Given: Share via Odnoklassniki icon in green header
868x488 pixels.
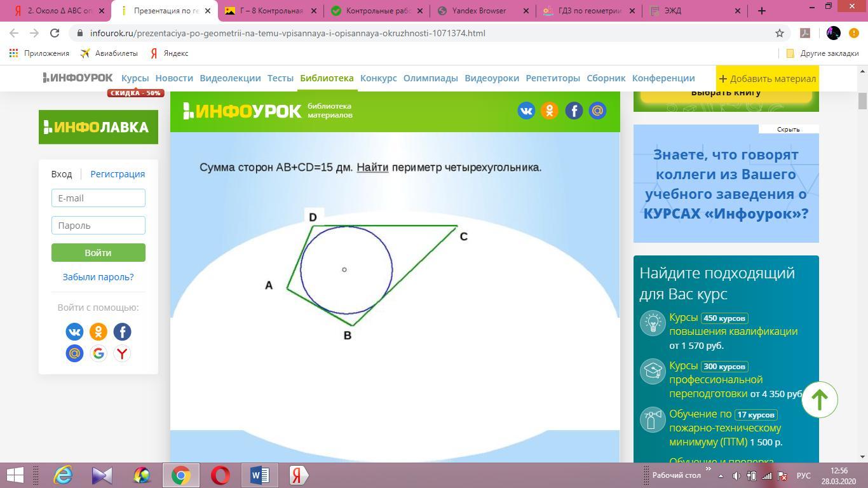Looking at the screenshot, I should [550, 111].
